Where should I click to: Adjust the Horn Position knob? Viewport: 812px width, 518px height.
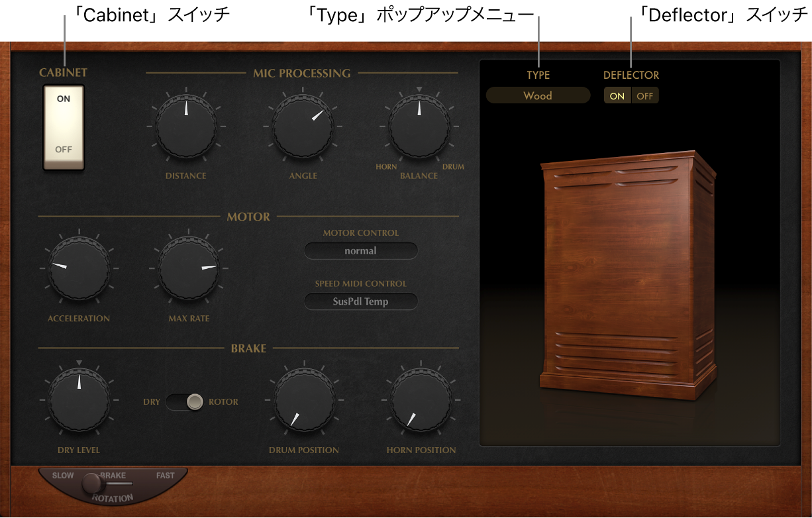click(x=420, y=401)
